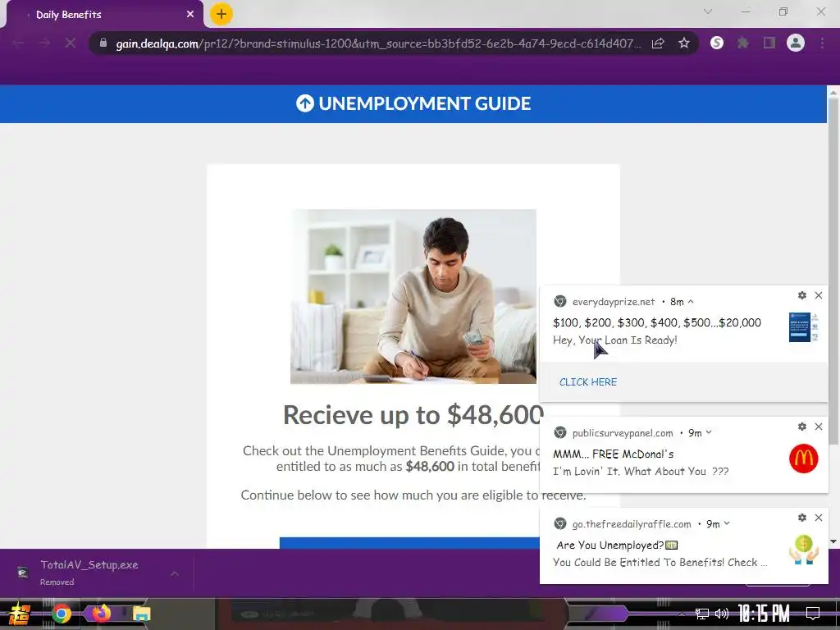Click the 'Recieve up to $48,600' heading
Viewport: 840px width, 630px height.
413,414
